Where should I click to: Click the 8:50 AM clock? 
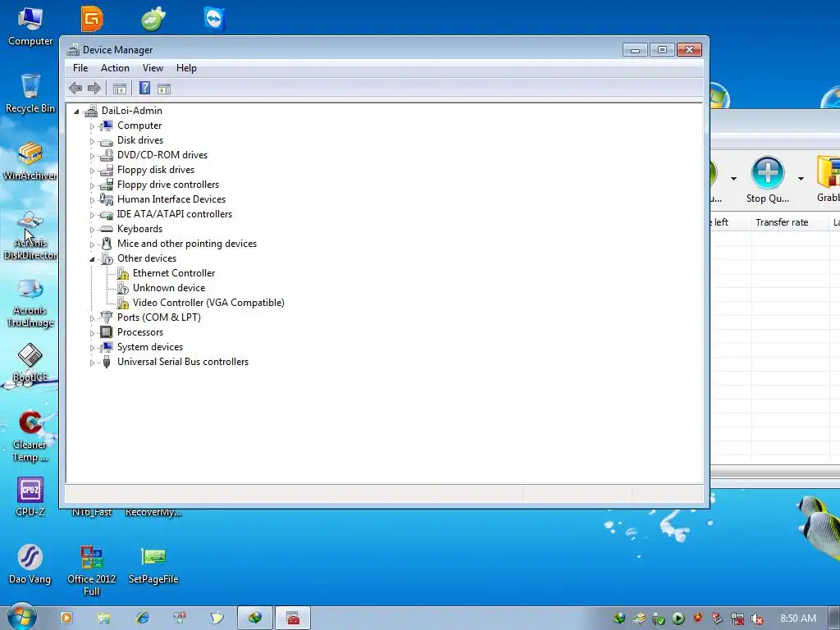[797, 619]
